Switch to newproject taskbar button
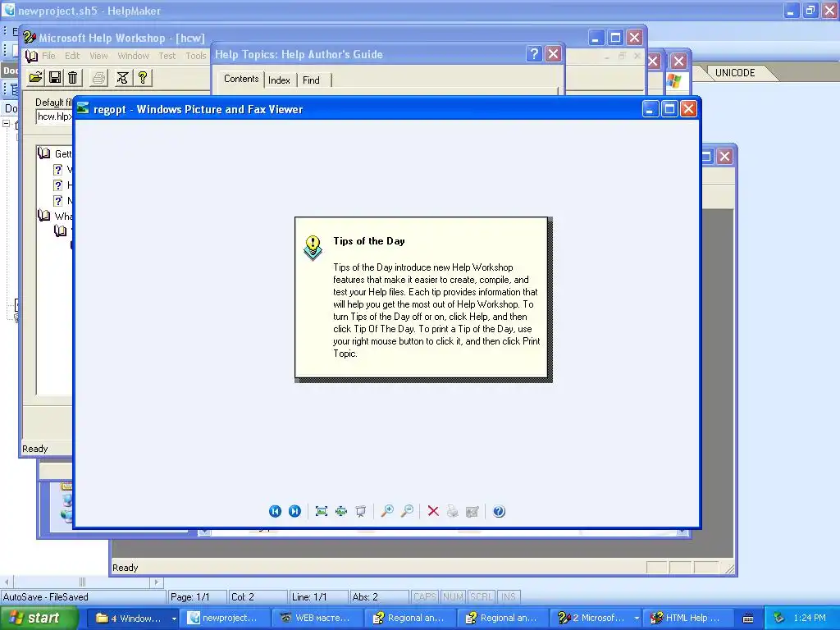Image resolution: width=840 pixels, height=630 pixels. [225, 619]
